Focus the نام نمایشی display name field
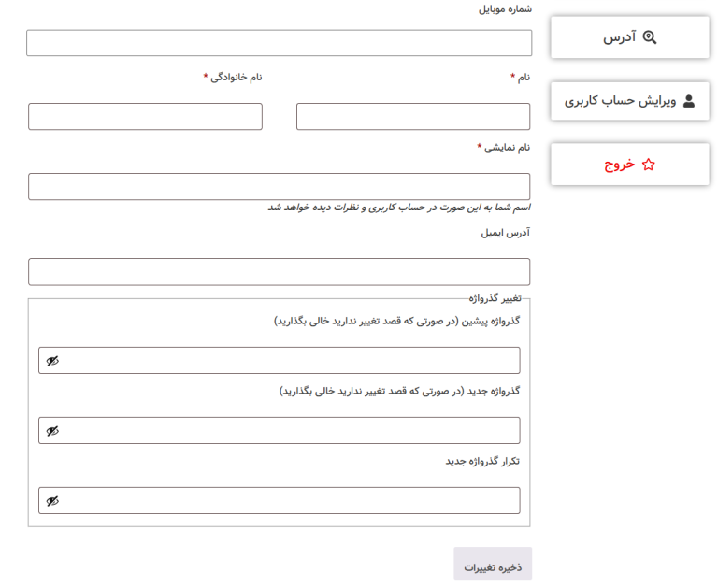Screen dimensions: 718x588 click(280, 186)
